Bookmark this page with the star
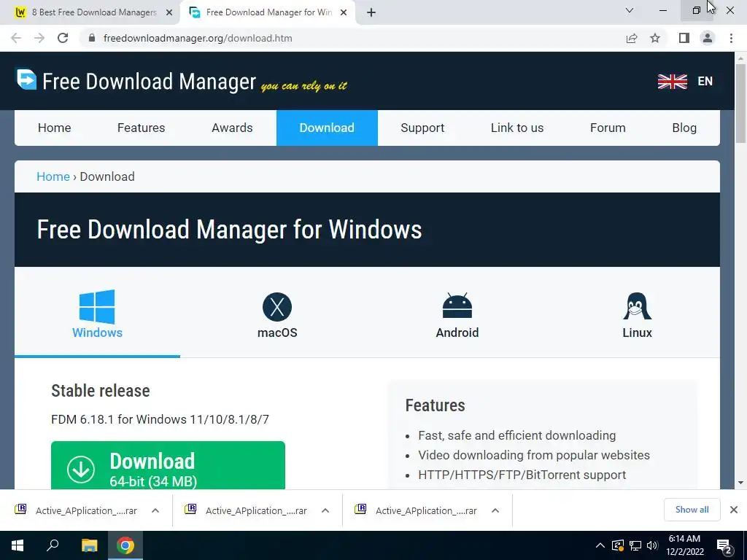Viewport: 747px width, 560px height. click(655, 38)
